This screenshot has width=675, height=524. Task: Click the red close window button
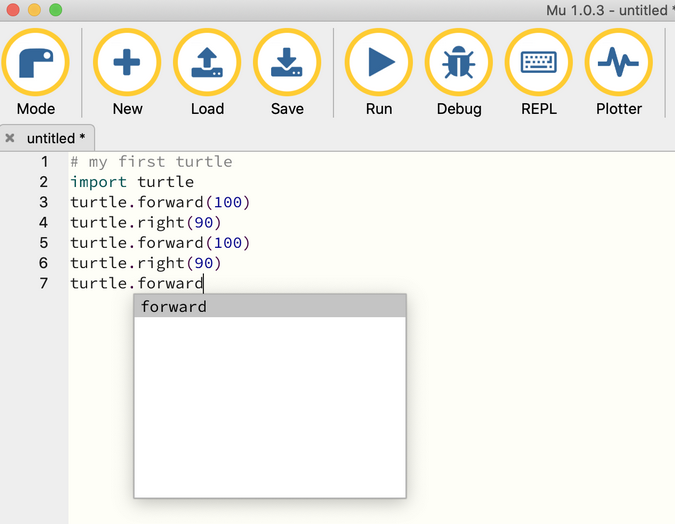tap(13, 10)
